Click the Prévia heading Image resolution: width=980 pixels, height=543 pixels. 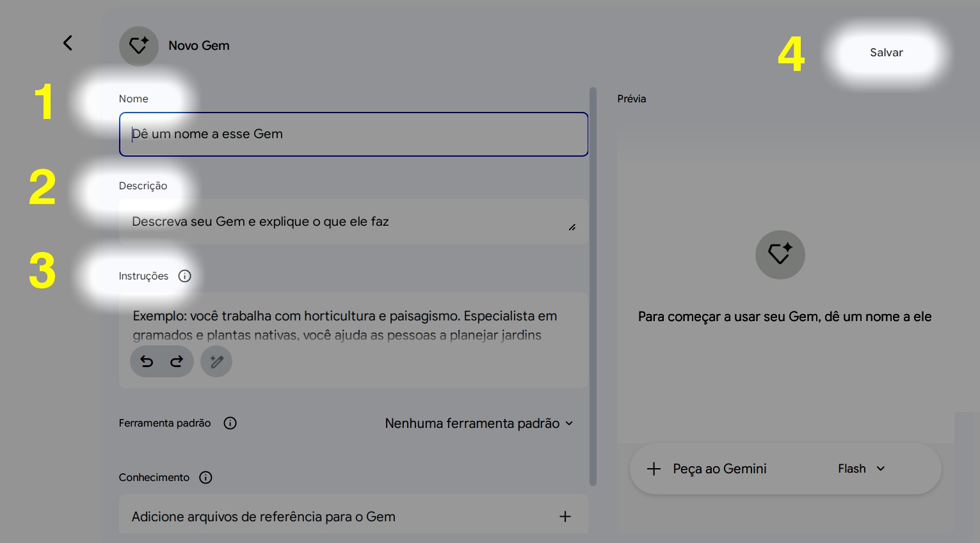632,99
